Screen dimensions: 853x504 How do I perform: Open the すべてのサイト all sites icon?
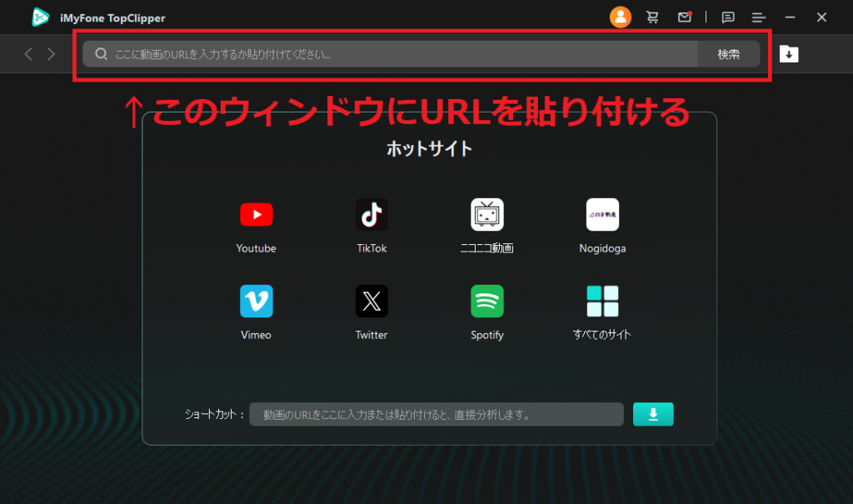tap(602, 301)
